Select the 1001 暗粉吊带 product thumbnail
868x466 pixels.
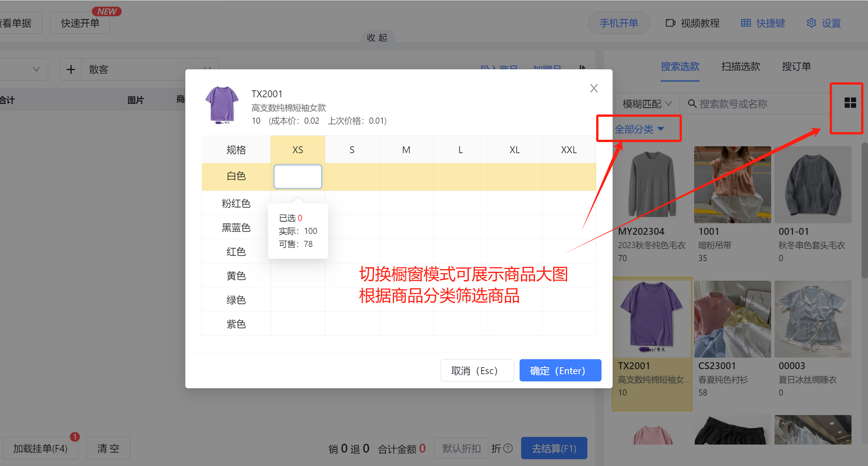click(732, 185)
